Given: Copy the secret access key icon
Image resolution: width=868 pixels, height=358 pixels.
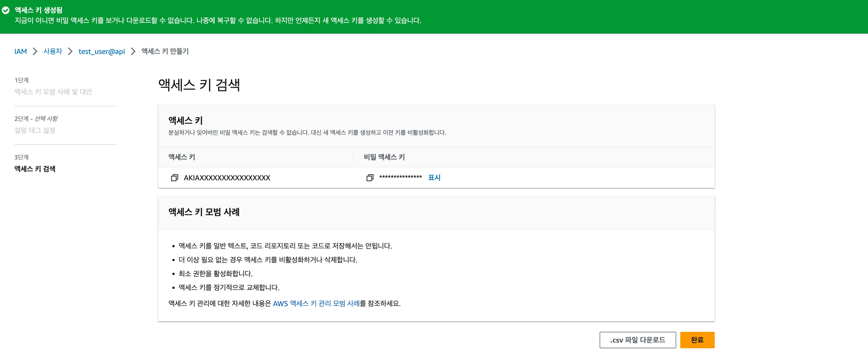Looking at the screenshot, I should point(370,178).
